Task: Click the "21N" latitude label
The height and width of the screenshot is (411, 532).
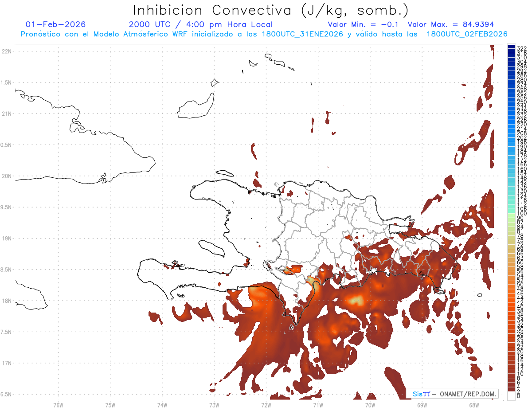Action: click(x=7, y=114)
